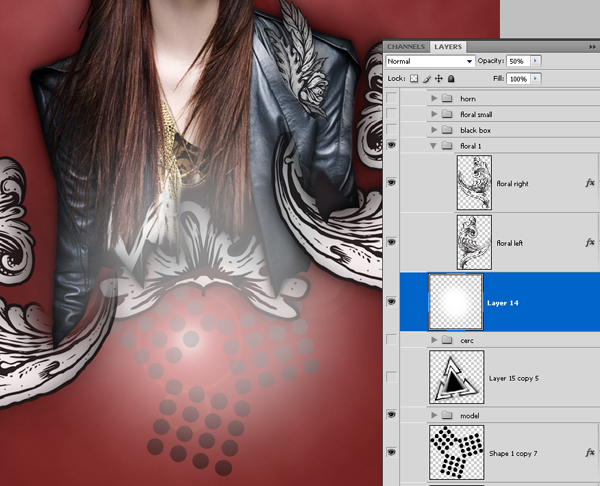Viewport: 600px width, 486px height.
Task: Hide the floral right layer
Action: [391, 183]
